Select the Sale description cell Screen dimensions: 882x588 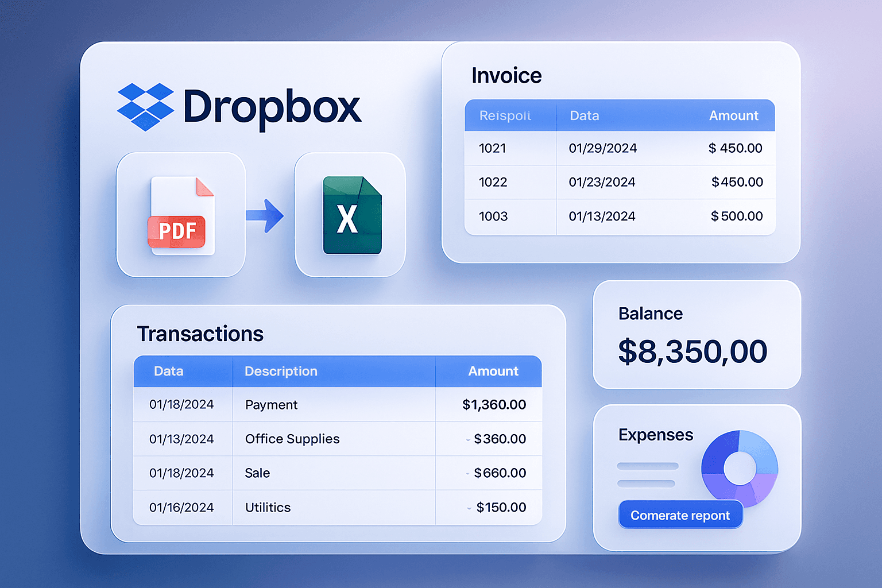click(257, 473)
